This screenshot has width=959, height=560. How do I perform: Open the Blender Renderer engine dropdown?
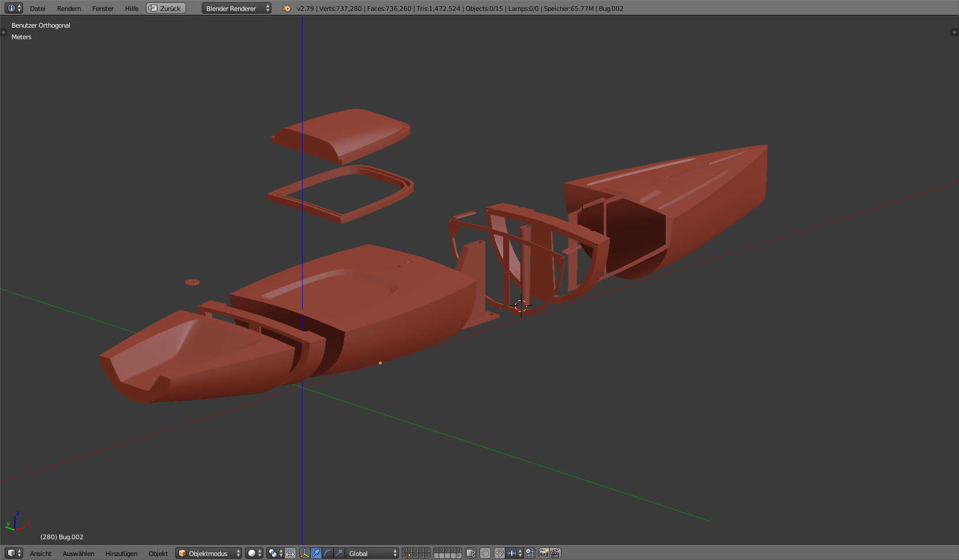pos(236,9)
